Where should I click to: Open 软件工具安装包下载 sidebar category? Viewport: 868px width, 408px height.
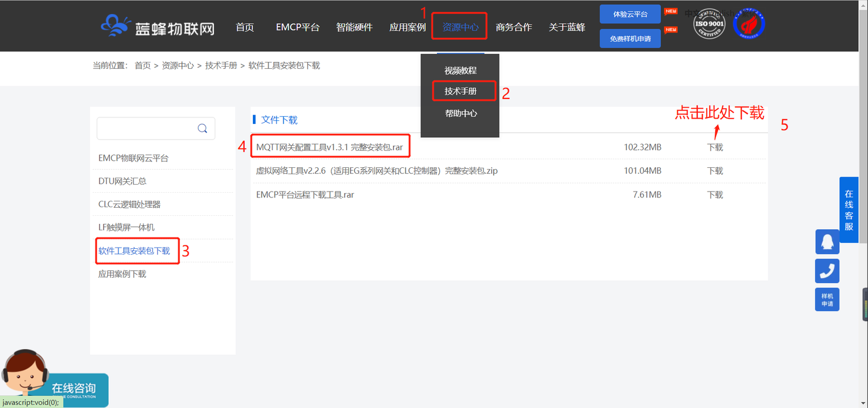click(x=134, y=251)
